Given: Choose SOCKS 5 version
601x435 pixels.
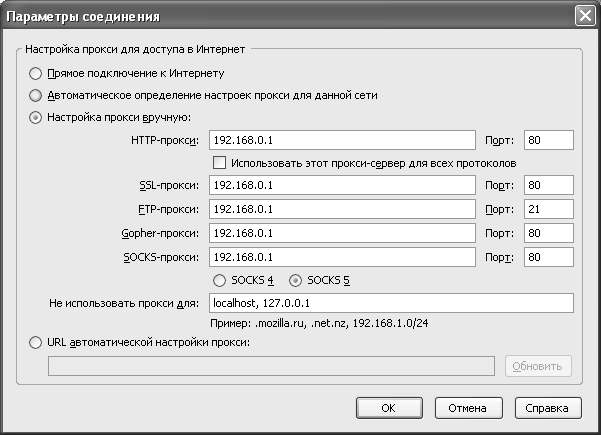Looking at the screenshot, I should [x=295, y=281].
